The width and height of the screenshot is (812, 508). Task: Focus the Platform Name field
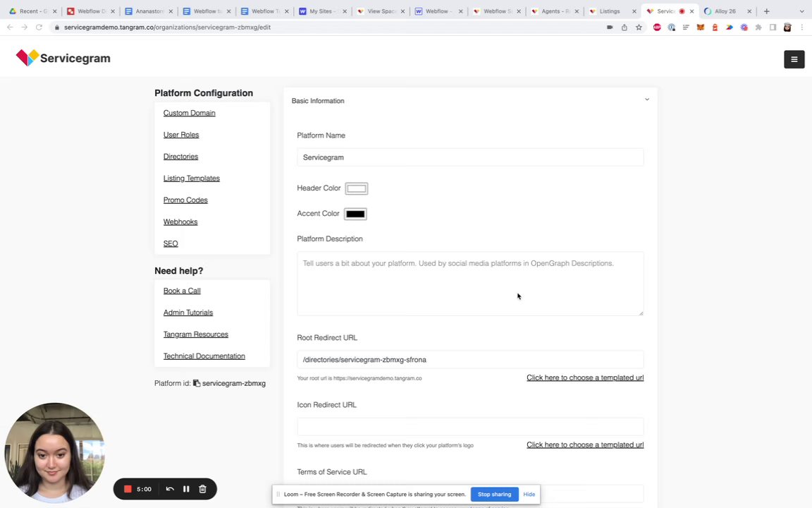click(470, 157)
